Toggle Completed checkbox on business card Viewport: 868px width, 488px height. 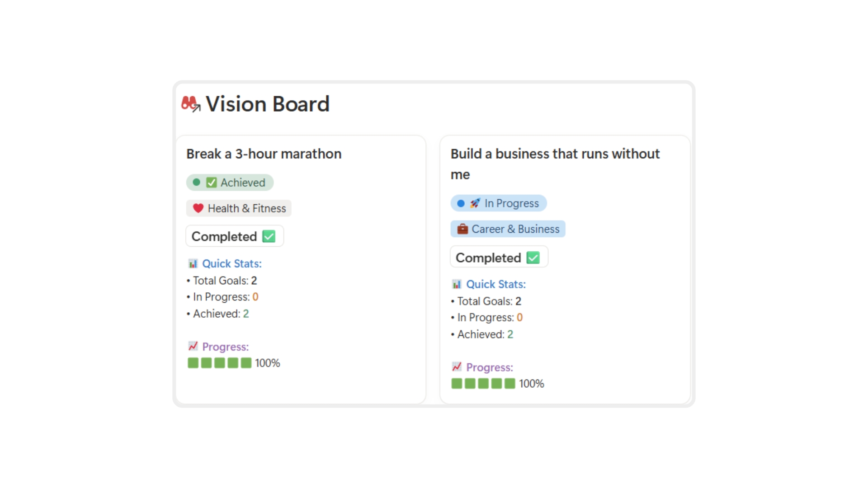(x=533, y=258)
